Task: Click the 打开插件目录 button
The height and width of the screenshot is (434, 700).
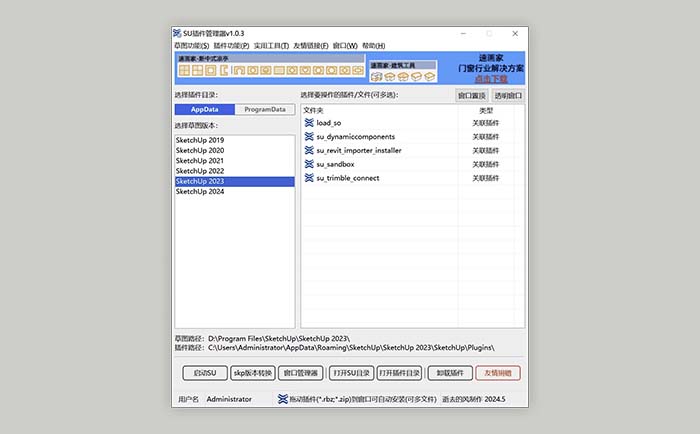Action: click(400, 373)
